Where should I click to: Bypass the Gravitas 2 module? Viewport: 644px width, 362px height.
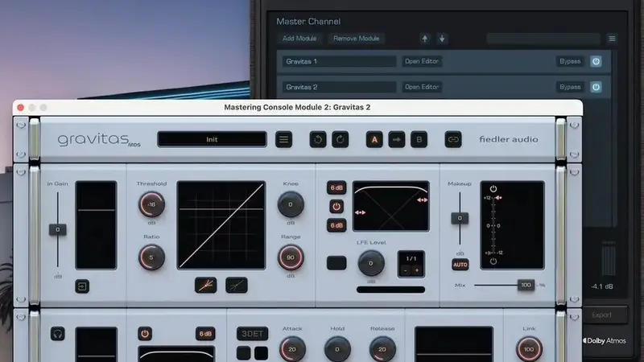click(x=570, y=87)
